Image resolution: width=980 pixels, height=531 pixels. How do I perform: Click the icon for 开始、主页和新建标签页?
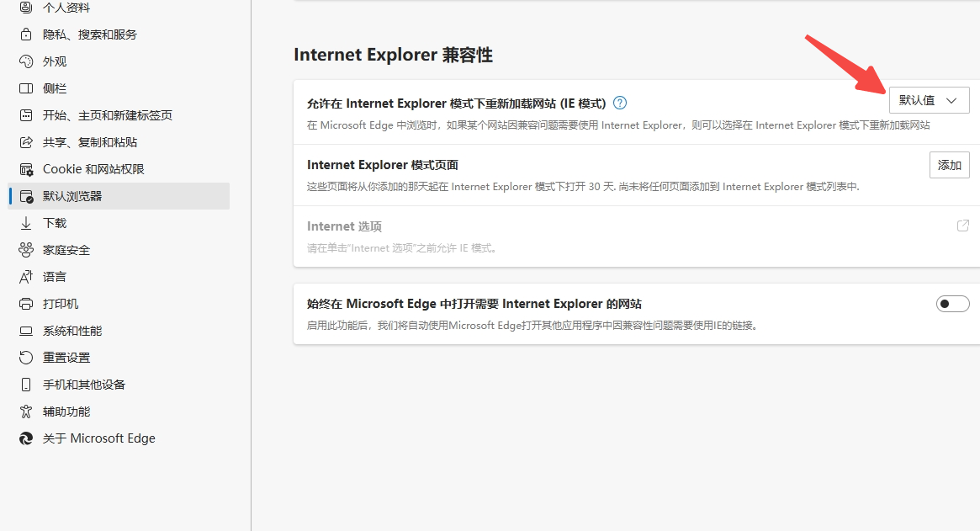(25, 115)
